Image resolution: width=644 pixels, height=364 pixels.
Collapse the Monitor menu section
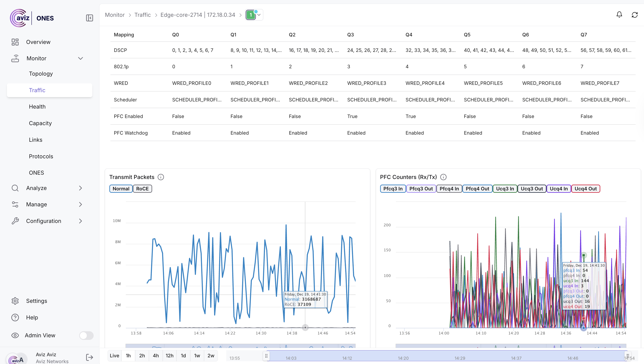[x=80, y=58]
